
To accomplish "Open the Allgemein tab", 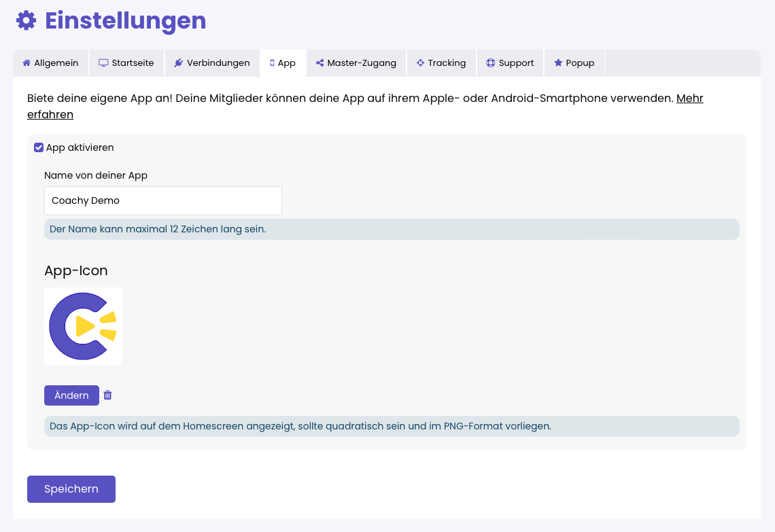I will click(x=50, y=63).
